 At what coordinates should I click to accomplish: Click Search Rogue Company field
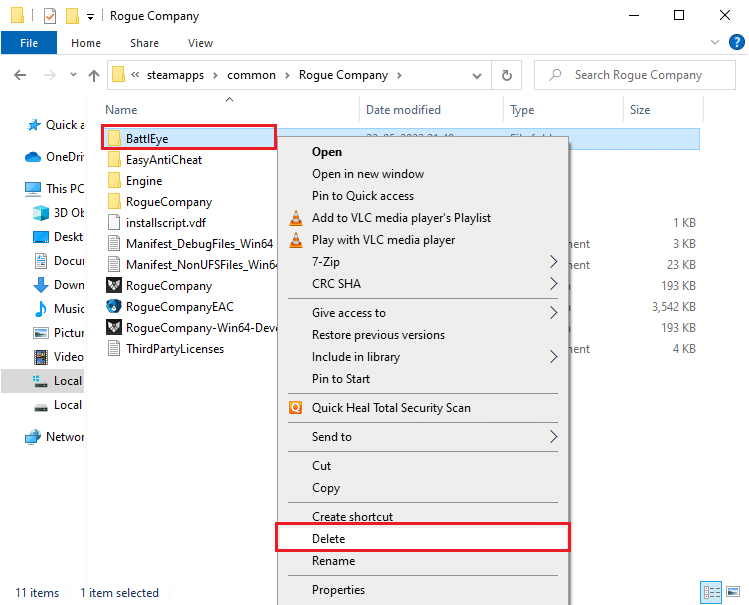pyautogui.click(x=635, y=75)
